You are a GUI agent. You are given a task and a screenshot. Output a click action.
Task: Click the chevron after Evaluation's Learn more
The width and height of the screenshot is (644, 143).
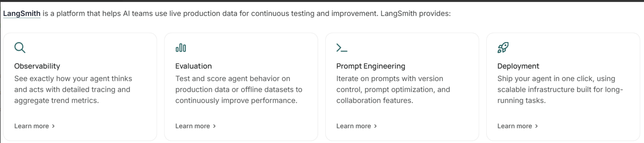click(214, 126)
